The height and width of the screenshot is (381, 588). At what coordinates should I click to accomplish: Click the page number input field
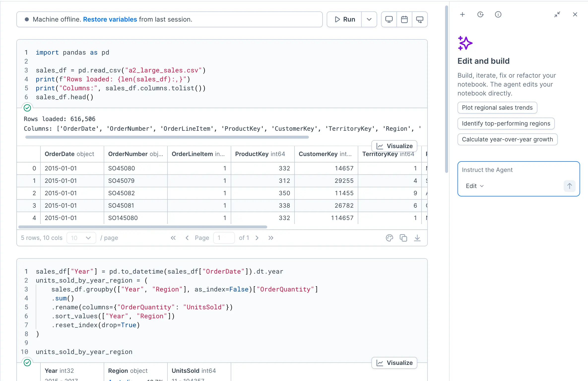pyautogui.click(x=224, y=238)
